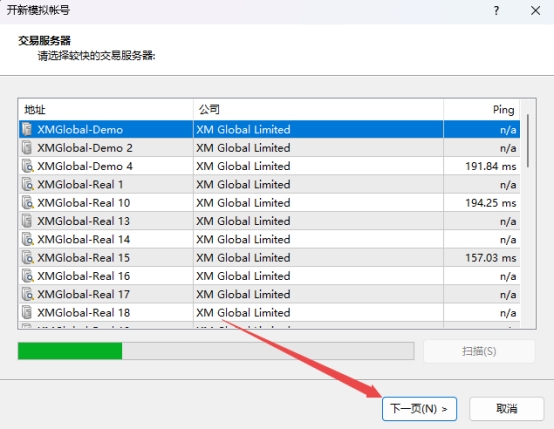
Task: Select the XMGlobal-Demo server name
Action: 80,130
